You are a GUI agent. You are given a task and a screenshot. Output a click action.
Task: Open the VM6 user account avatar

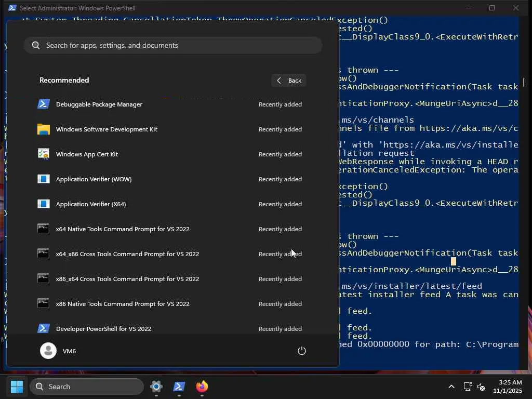pyautogui.click(x=48, y=351)
